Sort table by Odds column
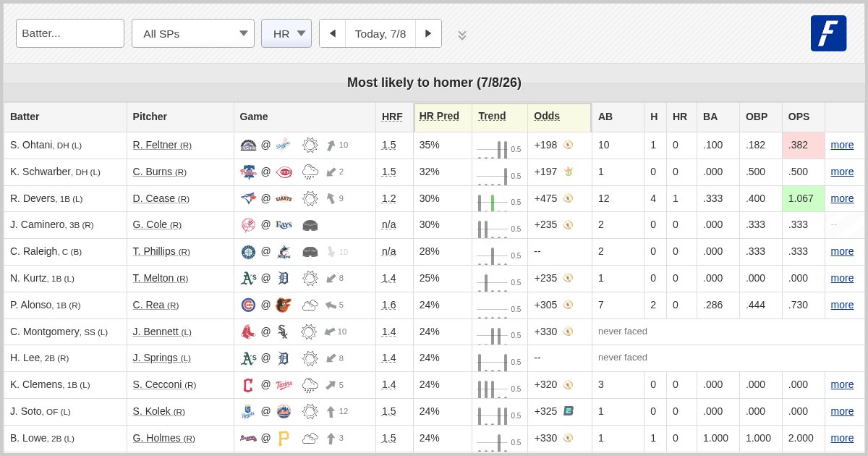The image size is (868, 456). tap(547, 116)
